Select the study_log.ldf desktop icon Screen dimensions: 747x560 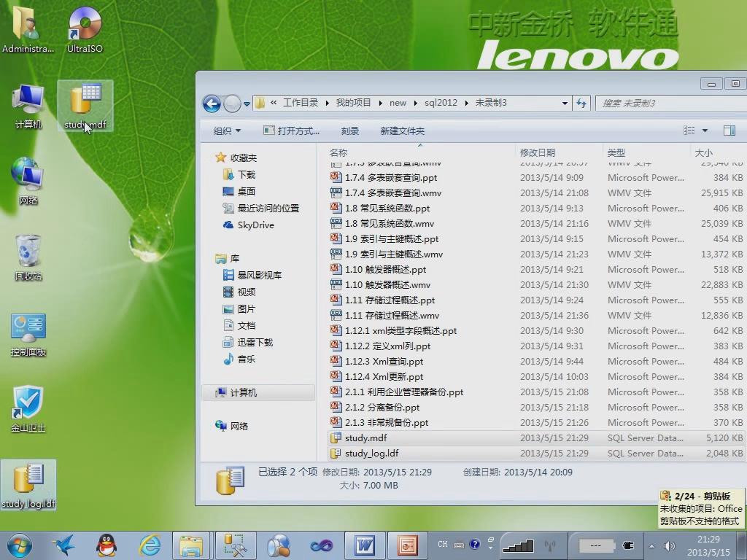[x=28, y=485]
